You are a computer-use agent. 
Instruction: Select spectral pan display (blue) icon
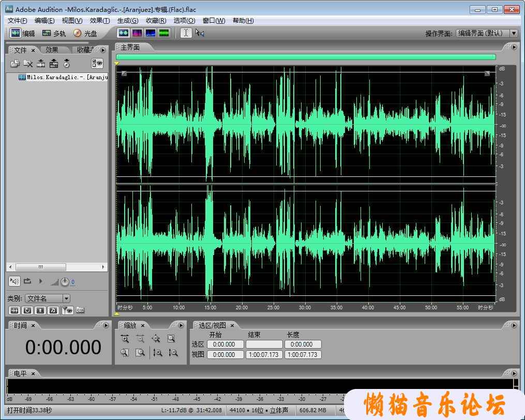tap(151, 33)
